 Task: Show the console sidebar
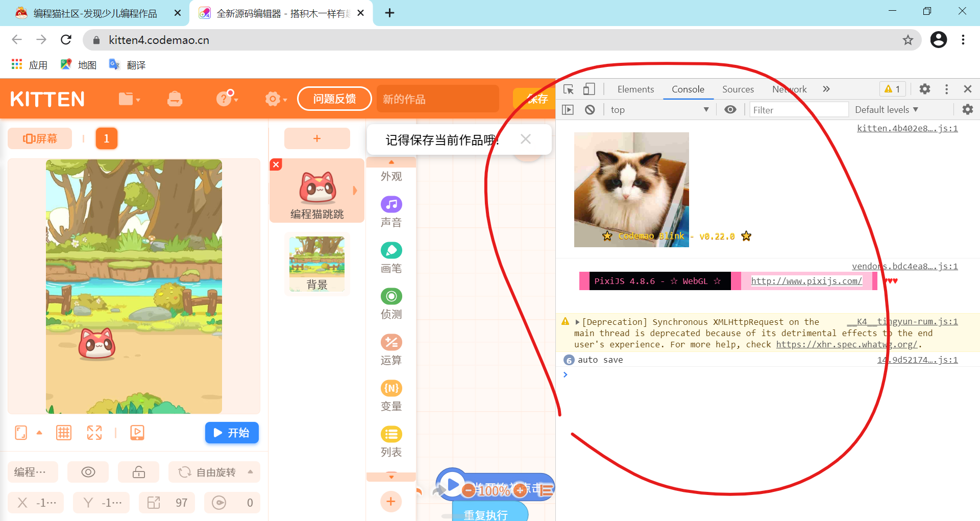568,110
